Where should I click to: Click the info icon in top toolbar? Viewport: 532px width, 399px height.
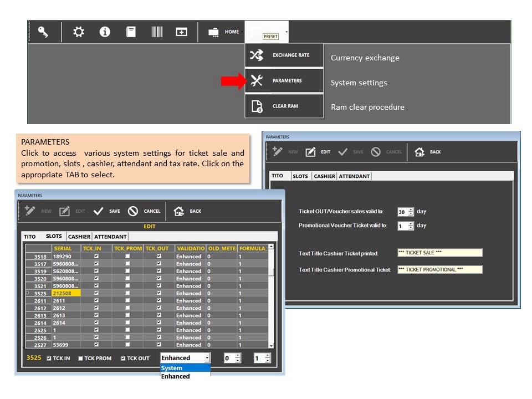[x=105, y=32]
